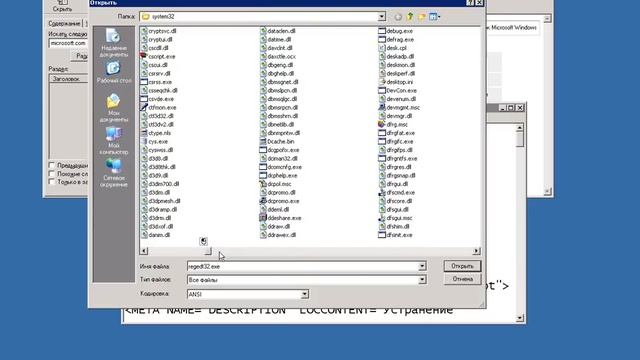This screenshot has width=640, height=360.
Task: Select the ctype.nls file icon
Action: pyautogui.click(x=144, y=133)
